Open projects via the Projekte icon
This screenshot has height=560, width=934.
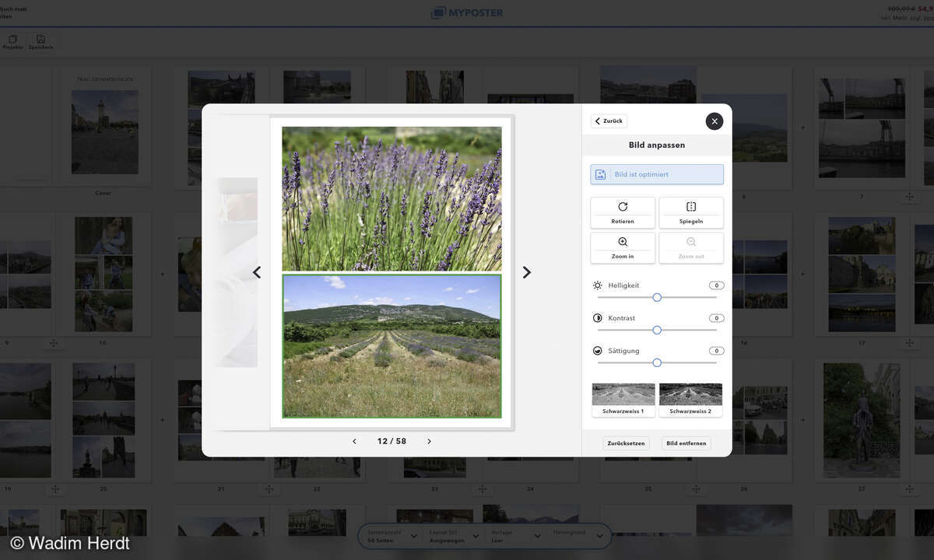coord(12,40)
